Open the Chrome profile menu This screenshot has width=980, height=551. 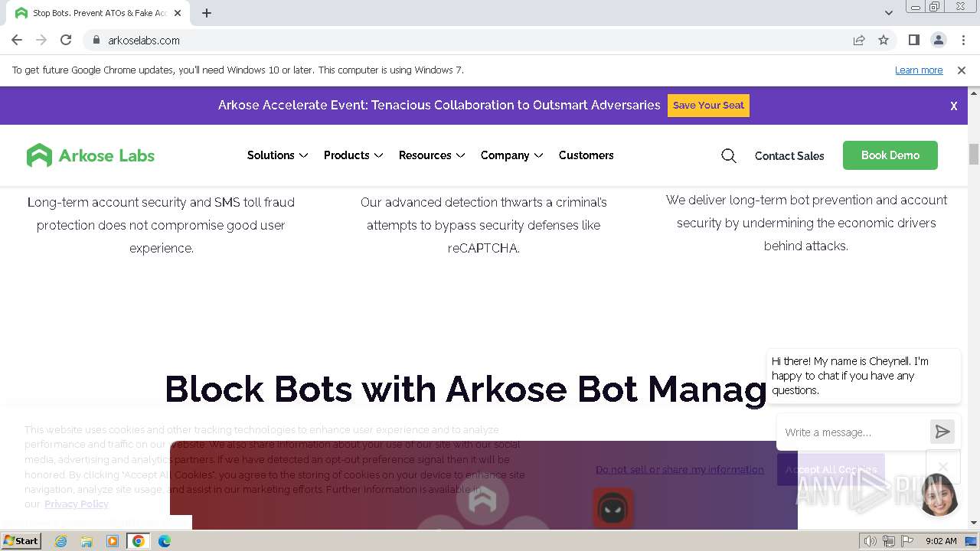(938, 40)
